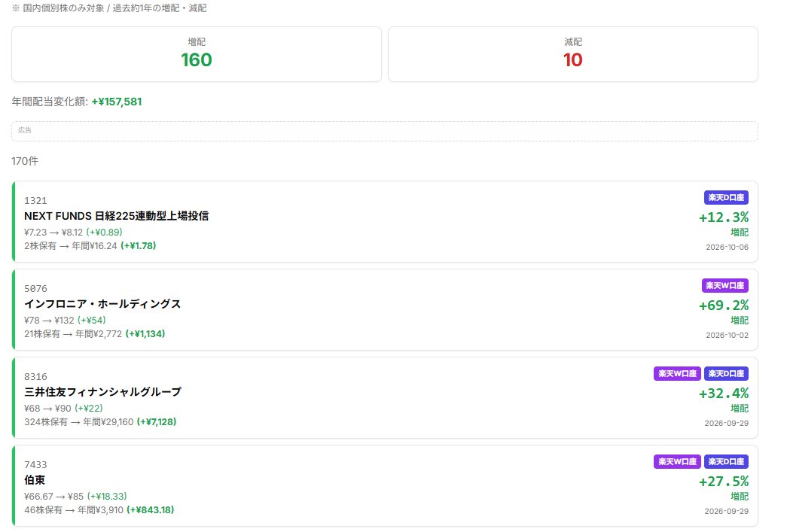Click the ¥7.23 → ¥8.12 (+¥0.89) line
The width and height of the screenshot is (787, 532).
click(x=73, y=233)
